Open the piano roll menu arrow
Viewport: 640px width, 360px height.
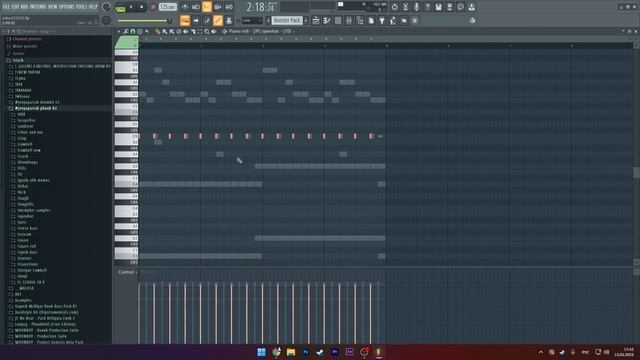coord(119,31)
